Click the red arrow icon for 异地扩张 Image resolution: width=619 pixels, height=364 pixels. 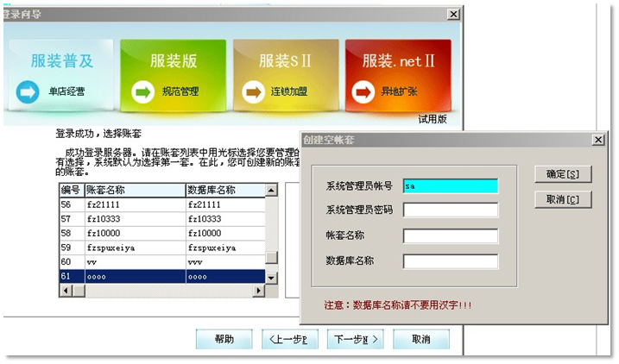363,92
